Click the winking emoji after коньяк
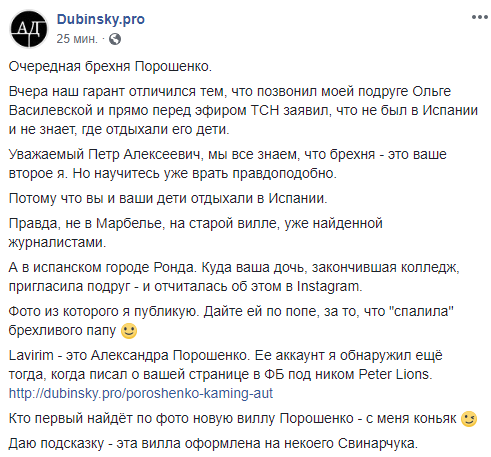The width and height of the screenshot is (491, 457). [469, 419]
